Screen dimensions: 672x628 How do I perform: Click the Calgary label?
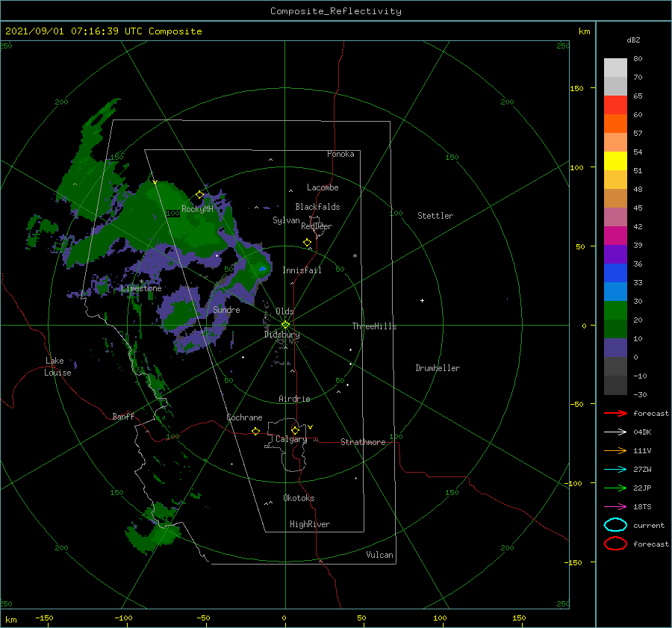[x=291, y=439]
